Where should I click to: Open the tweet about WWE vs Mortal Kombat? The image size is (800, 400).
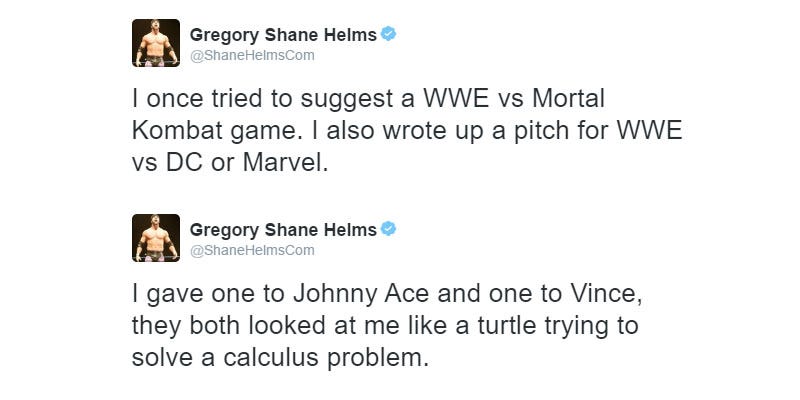pyautogui.click(x=407, y=131)
